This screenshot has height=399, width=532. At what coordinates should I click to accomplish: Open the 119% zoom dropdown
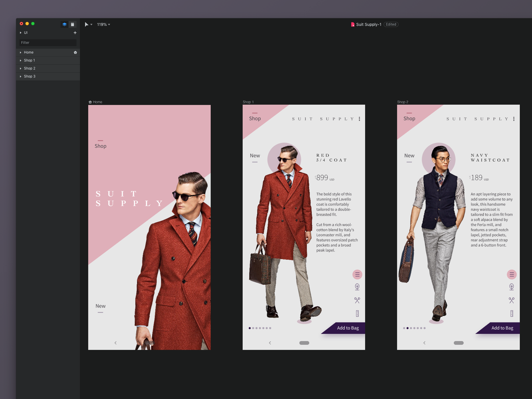pos(103,25)
